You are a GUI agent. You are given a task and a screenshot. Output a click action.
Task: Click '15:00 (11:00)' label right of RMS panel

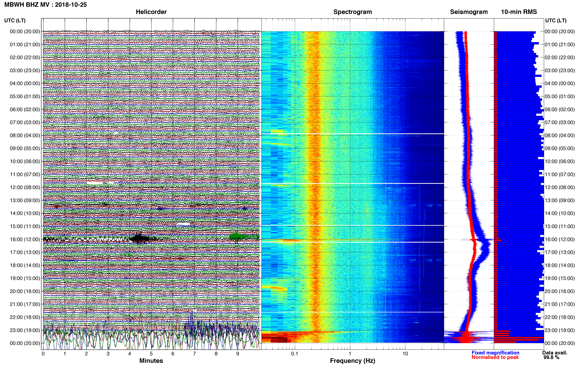click(x=560, y=226)
